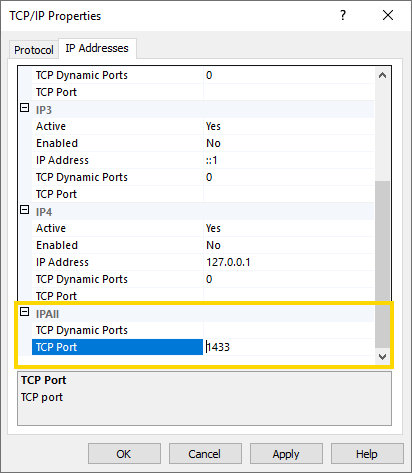Select the IP Addresses tab
This screenshot has height=473, width=412.
pyautogui.click(x=97, y=48)
